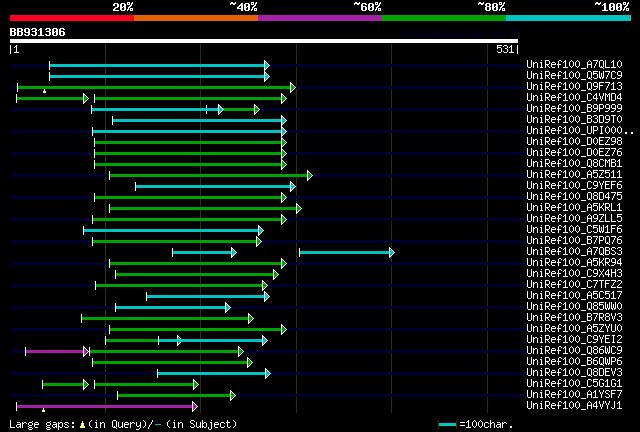This screenshot has height=432, width=640.
Task: Click the left-hand cyan A7QBS3 alignment bar
Action: 204,253
